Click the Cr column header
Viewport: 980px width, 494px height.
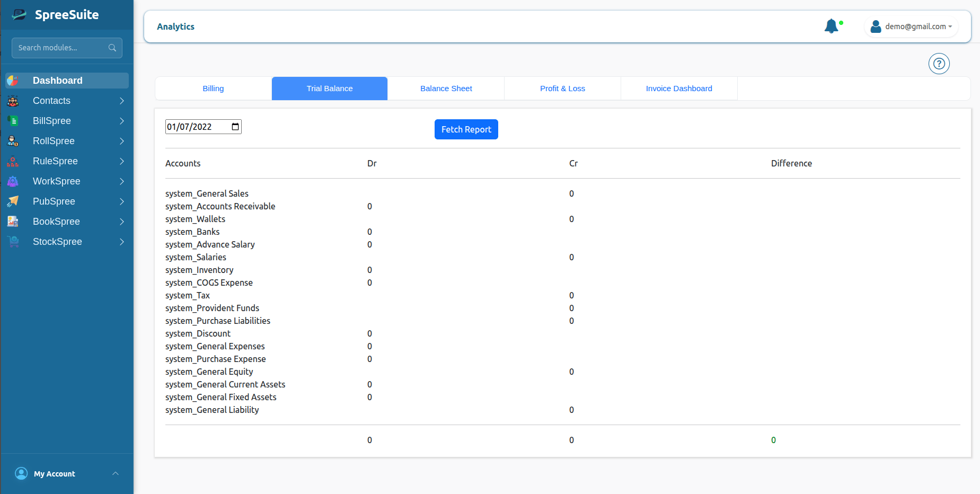tap(573, 163)
